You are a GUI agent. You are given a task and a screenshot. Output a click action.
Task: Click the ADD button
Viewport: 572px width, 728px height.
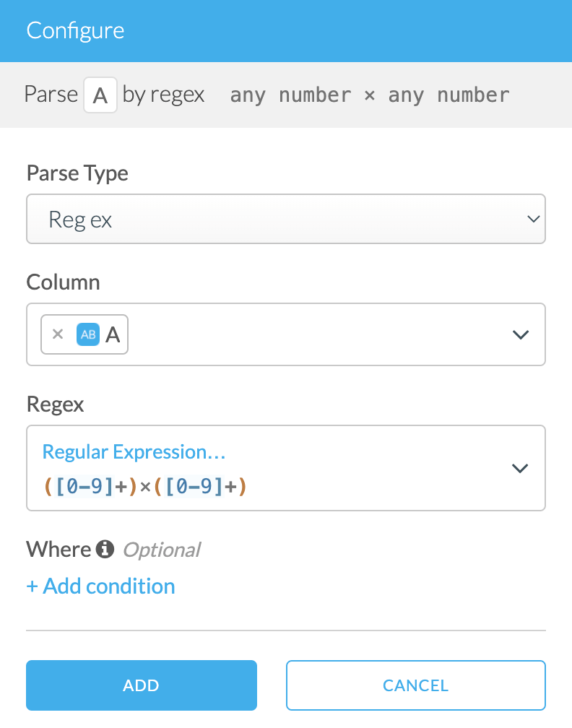click(141, 685)
